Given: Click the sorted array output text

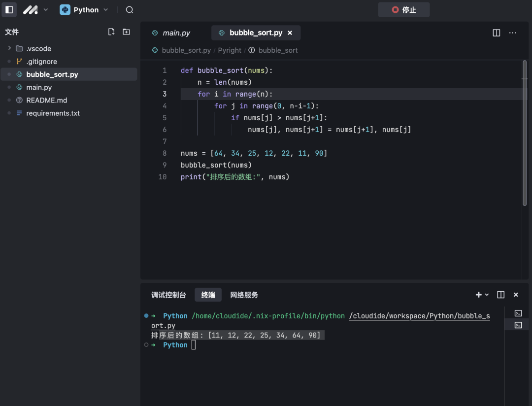Looking at the screenshot, I should pos(236,336).
